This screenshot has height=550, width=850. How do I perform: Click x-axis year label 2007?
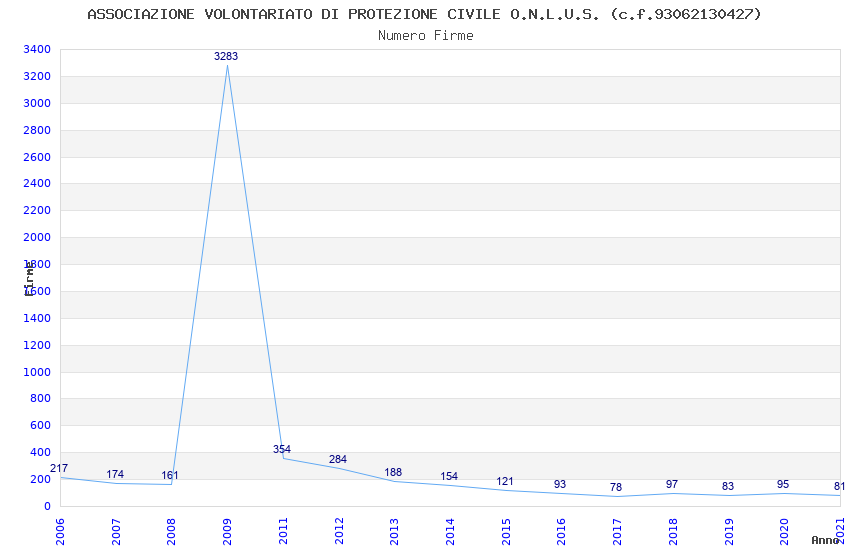115,532
